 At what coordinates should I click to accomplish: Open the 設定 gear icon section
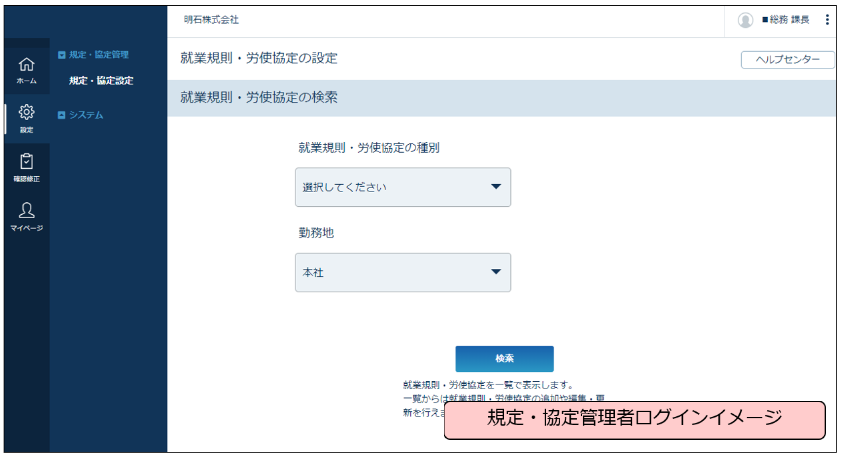click(x=26, y=119)
